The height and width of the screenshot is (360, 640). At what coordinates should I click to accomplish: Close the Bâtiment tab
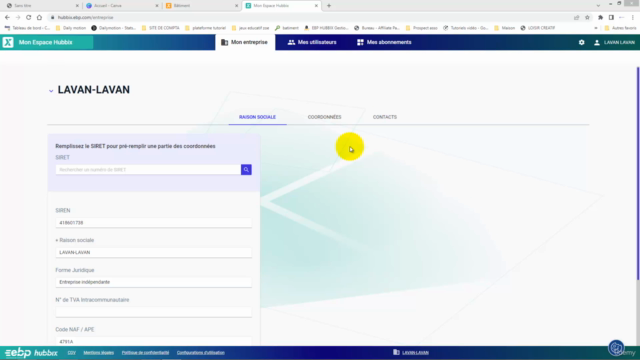tap(236, 6)
